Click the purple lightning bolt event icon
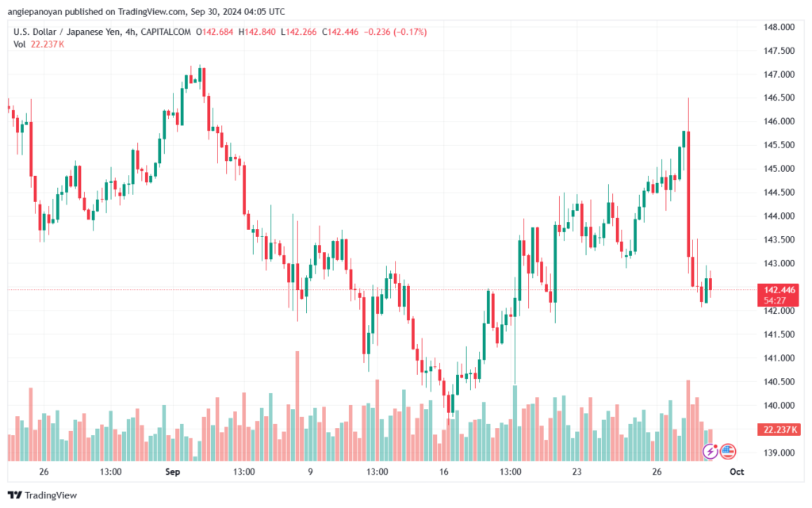This screenshot has height=508, width=812. (x=710, y=452)
